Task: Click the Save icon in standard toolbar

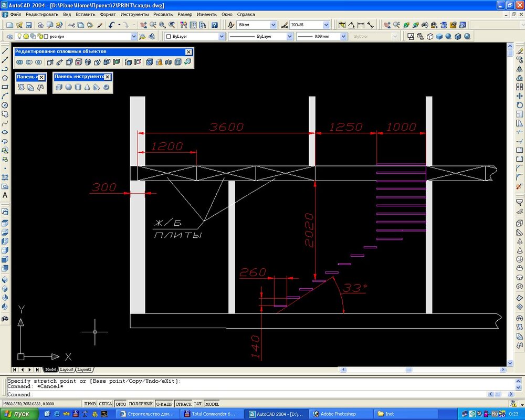Action: [x=28, y=25]
